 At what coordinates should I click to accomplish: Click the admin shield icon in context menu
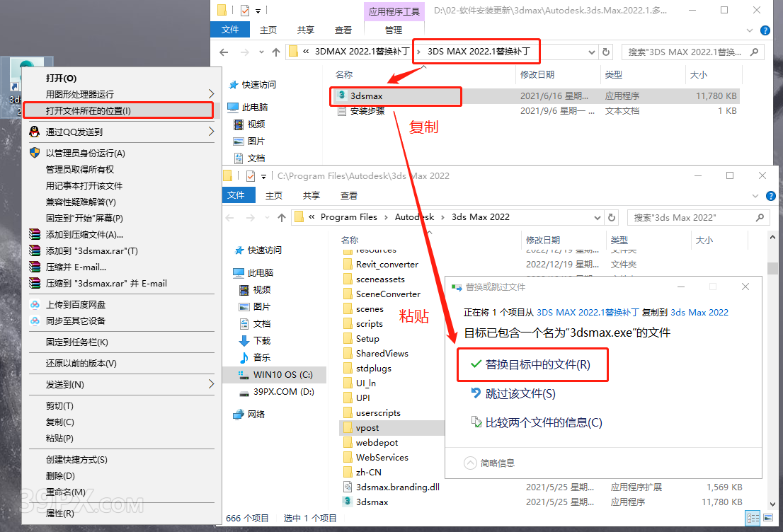35,153
